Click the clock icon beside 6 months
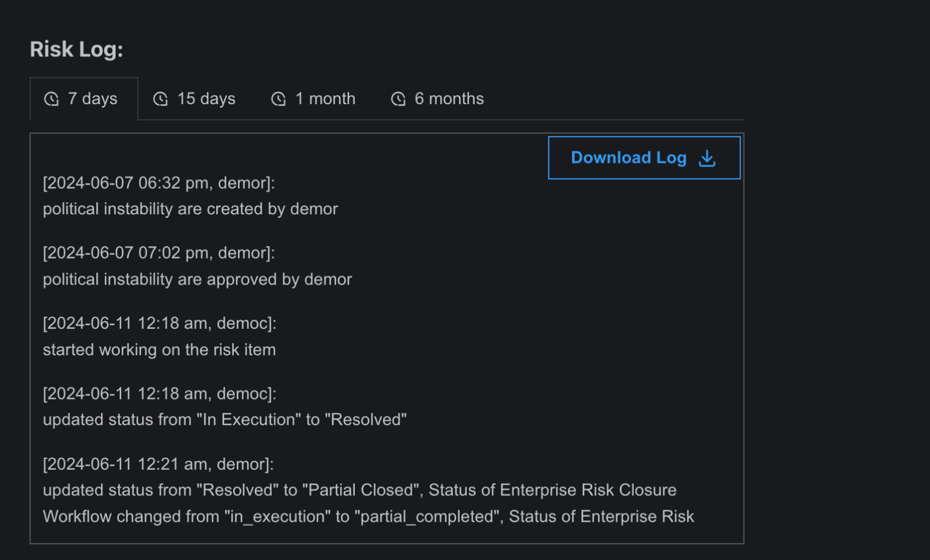 click(x=398, y=99)
